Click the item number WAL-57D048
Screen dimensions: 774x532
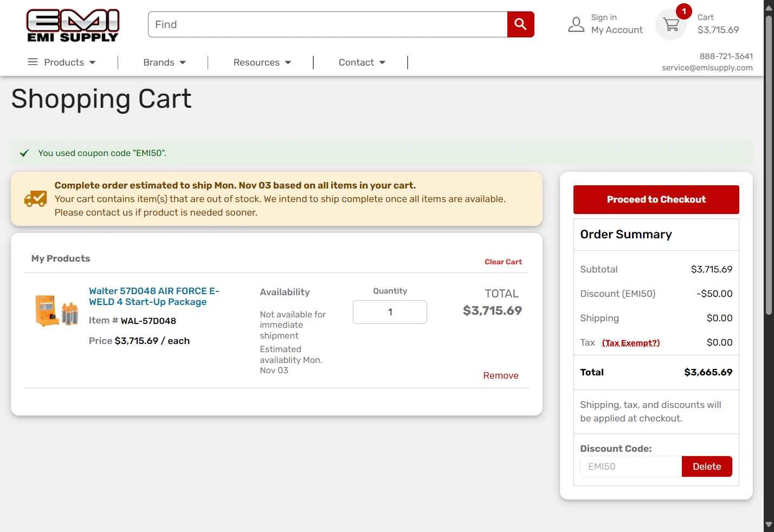coord(148,321)
